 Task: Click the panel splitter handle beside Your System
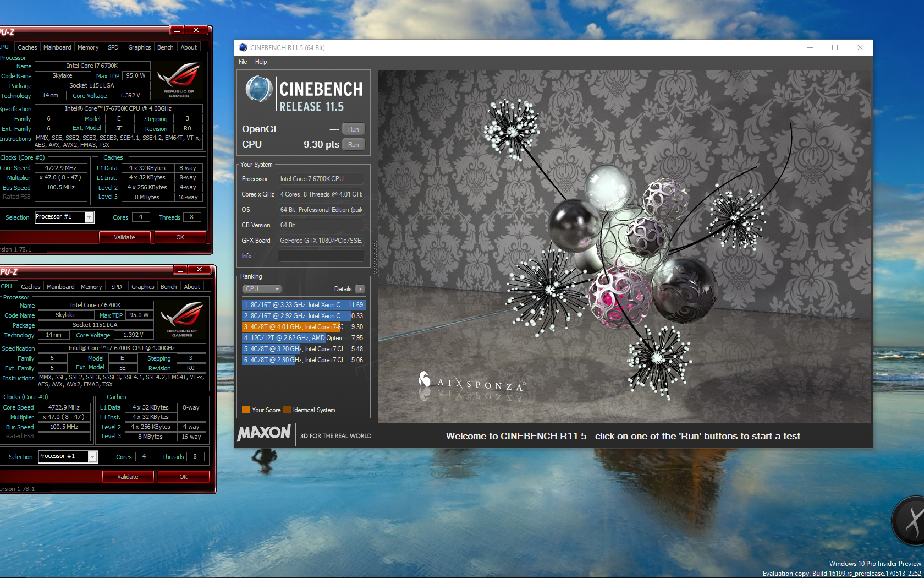pos(375,257)
